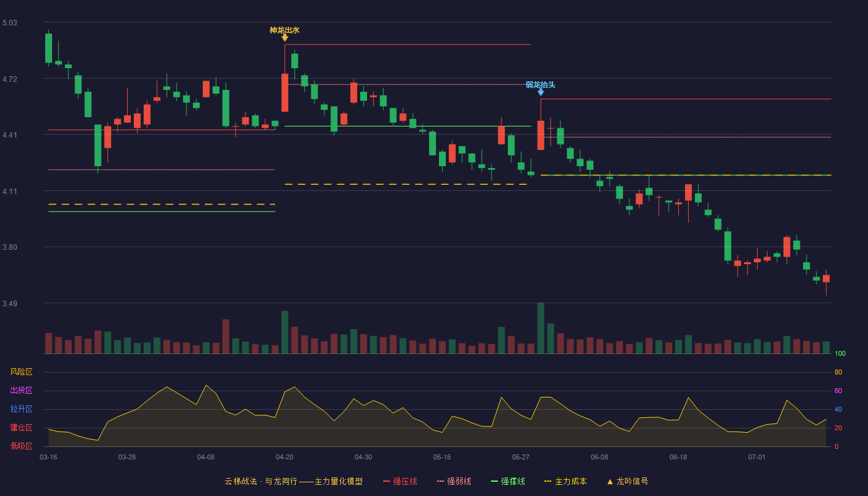Screen dimensions: 868x496
Task: Click the magenta 60 indicator scale value
Action: 838,391
